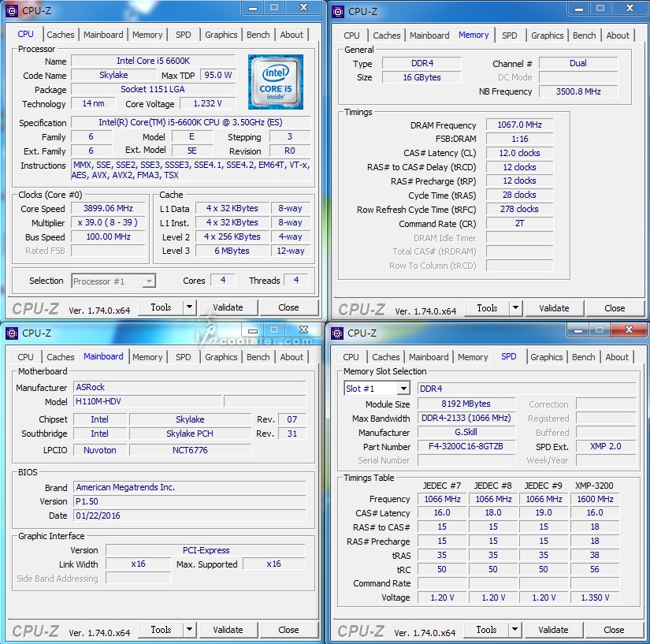
Task: Minimize the bottom-right CPU-Z SPD window
Action: click(578, 330)
